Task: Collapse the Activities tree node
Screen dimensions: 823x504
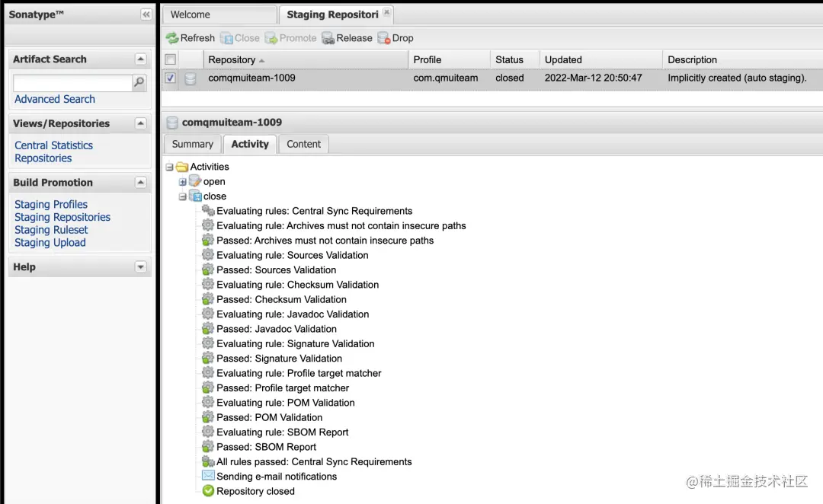Action: pyautogui.click(x=169, y=167)
